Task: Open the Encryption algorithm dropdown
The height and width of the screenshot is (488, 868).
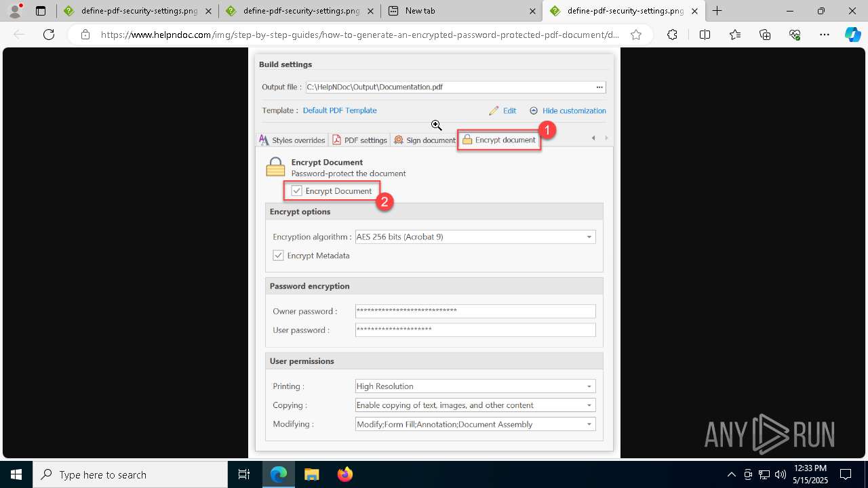Action: point(475,237)
